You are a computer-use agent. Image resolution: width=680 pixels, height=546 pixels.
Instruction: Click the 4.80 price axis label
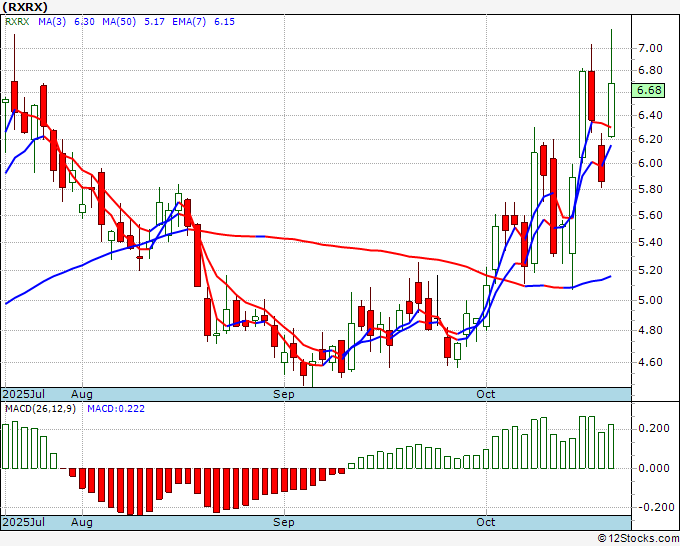[650, 330]
